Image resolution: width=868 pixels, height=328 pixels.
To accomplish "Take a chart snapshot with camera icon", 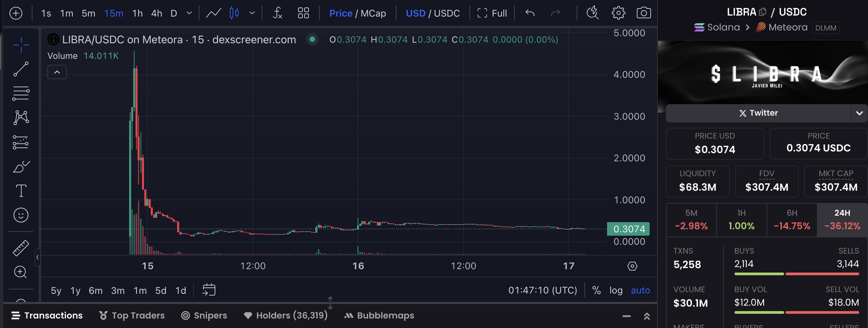I will pos(644,13).
